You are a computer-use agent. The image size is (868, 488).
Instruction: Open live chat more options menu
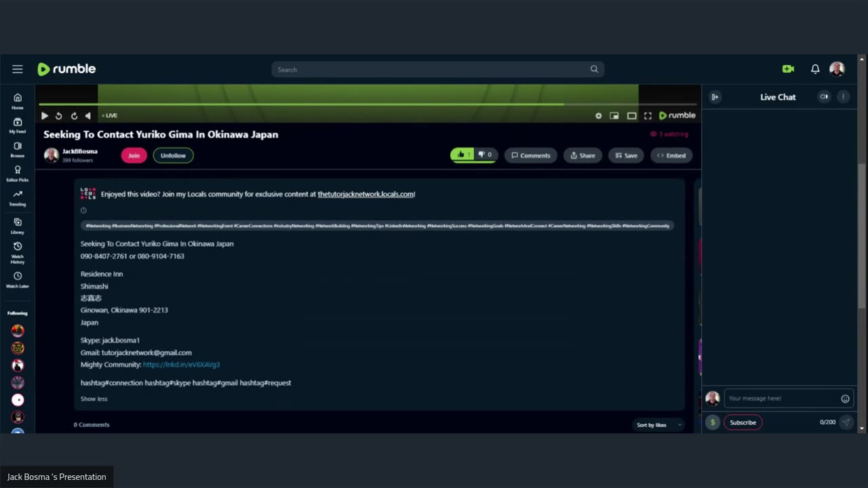pos(843,97)
